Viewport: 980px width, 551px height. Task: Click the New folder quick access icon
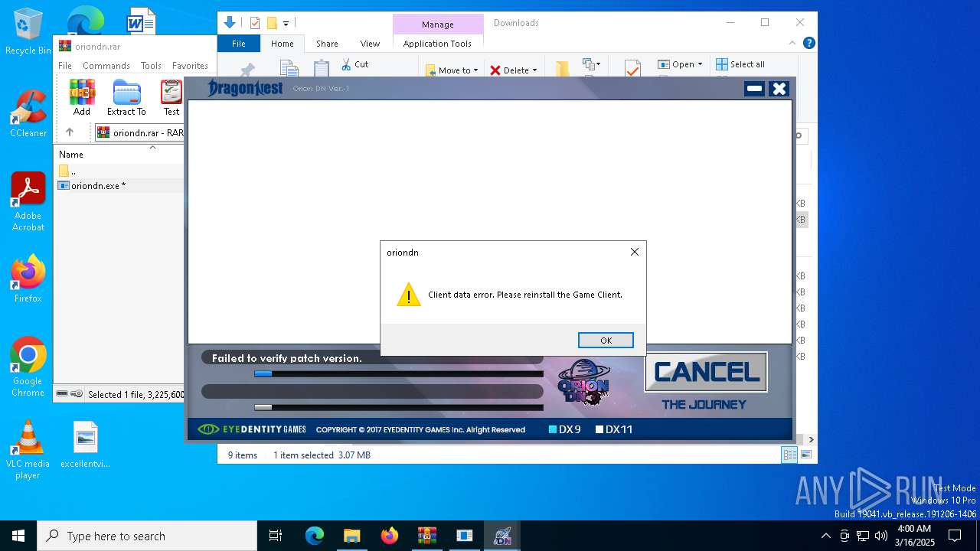[272, 23]
